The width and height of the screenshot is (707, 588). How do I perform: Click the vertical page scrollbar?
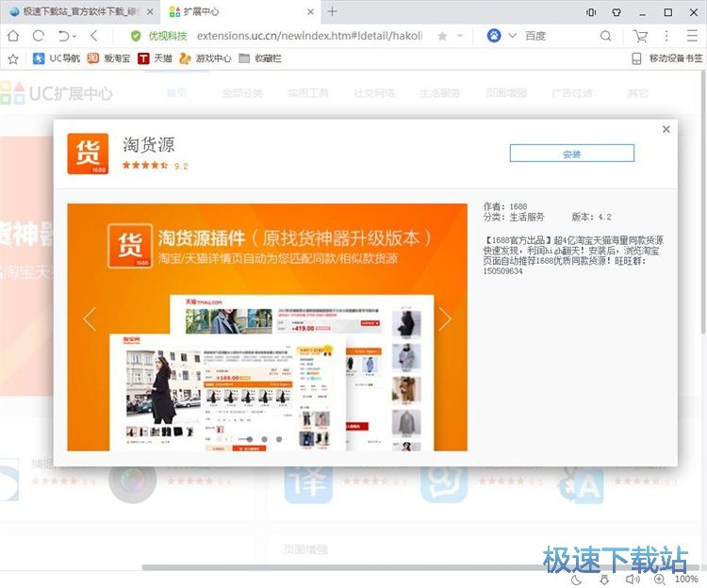(x=703, y=203)
